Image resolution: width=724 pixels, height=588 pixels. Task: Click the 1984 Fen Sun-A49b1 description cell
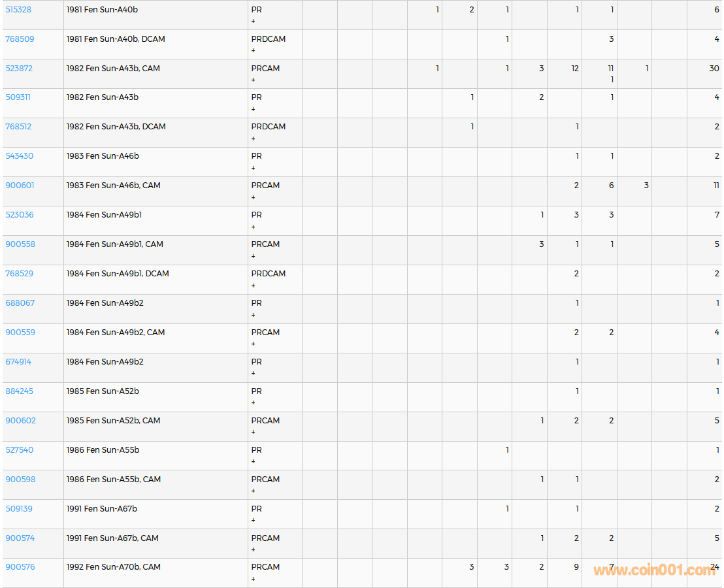[x=104, y=215]
